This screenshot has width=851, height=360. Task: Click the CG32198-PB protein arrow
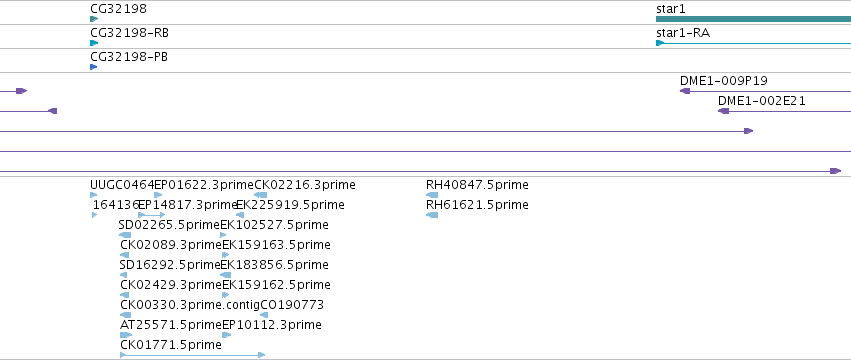click(93, 67)
